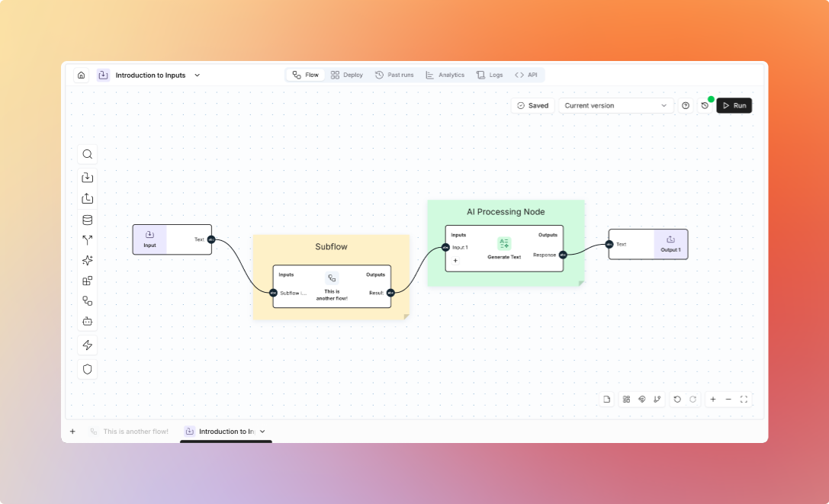Open the Deploy tab

(347, 75)
